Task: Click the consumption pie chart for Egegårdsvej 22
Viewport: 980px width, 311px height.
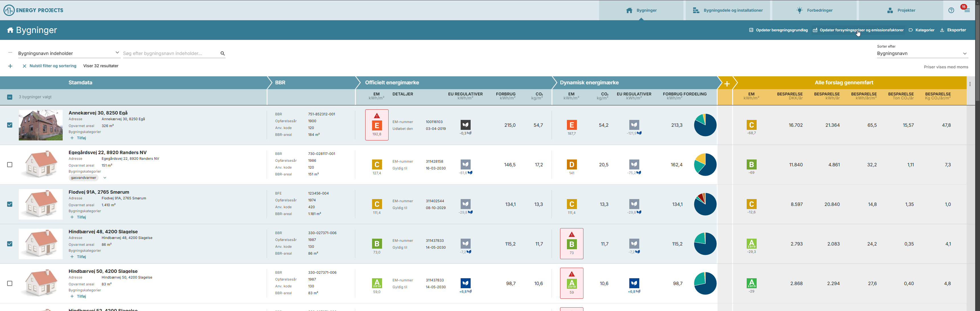Action: pyautogui.click(x=705, y=164)
